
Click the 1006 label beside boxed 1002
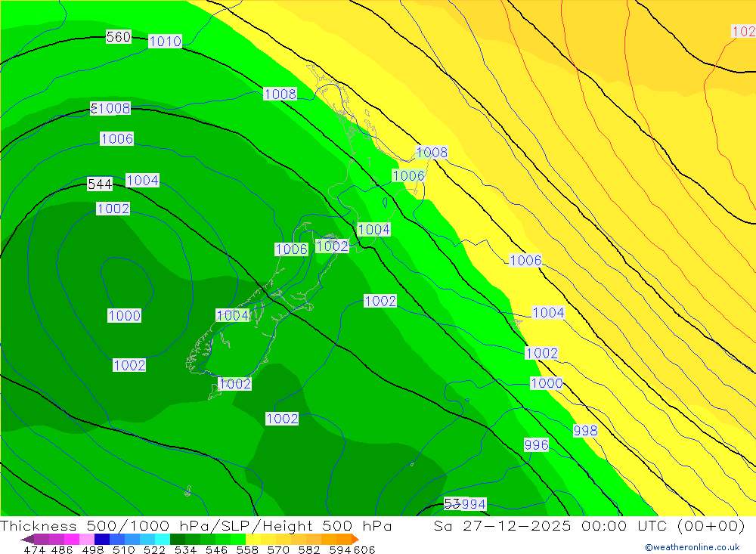pos(291,249)
